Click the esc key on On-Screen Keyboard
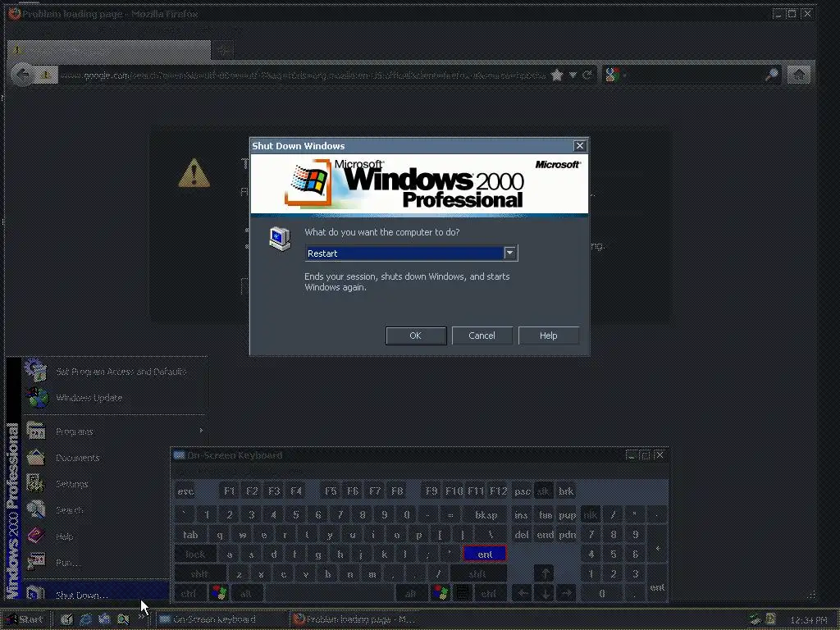 [185, 491]
